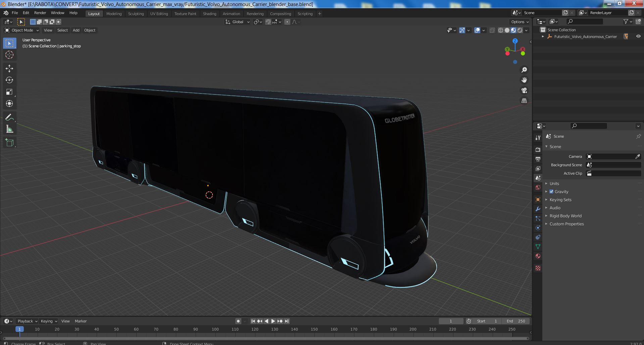Open the Physics properties tab

[538, 228]
